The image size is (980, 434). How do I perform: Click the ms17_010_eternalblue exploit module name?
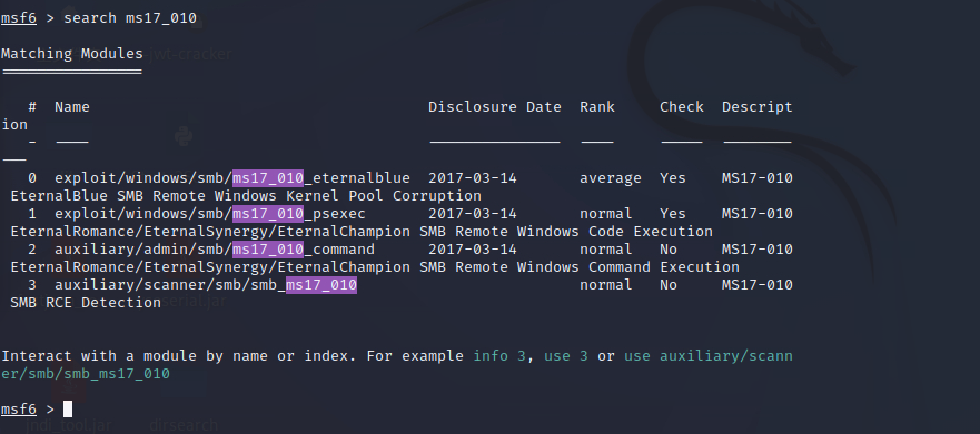click(x=232, y=178)
